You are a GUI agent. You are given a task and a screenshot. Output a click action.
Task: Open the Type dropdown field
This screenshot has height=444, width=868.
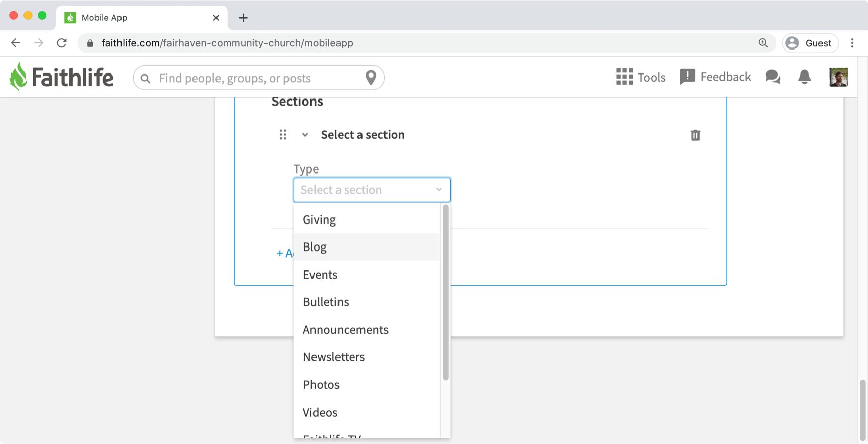point(372,190)
